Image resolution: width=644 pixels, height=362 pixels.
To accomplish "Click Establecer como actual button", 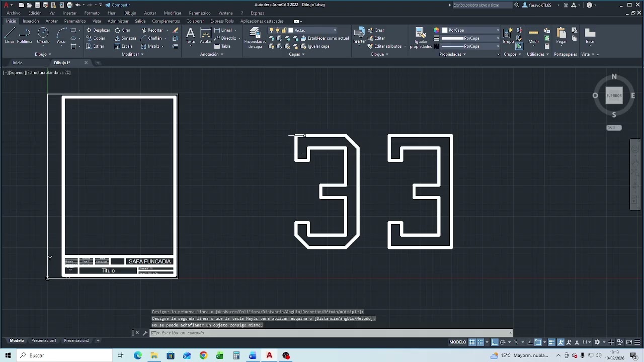I will (324, 38).
